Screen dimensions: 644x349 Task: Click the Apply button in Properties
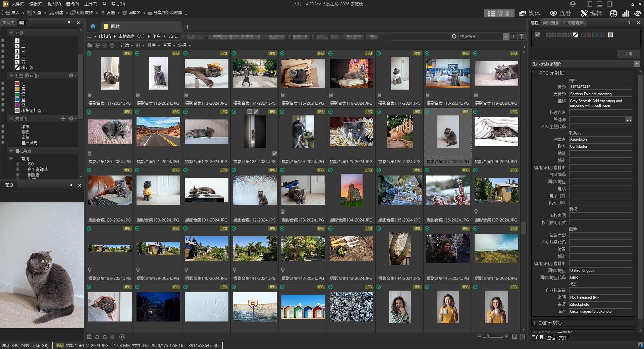tap(628, 54)
